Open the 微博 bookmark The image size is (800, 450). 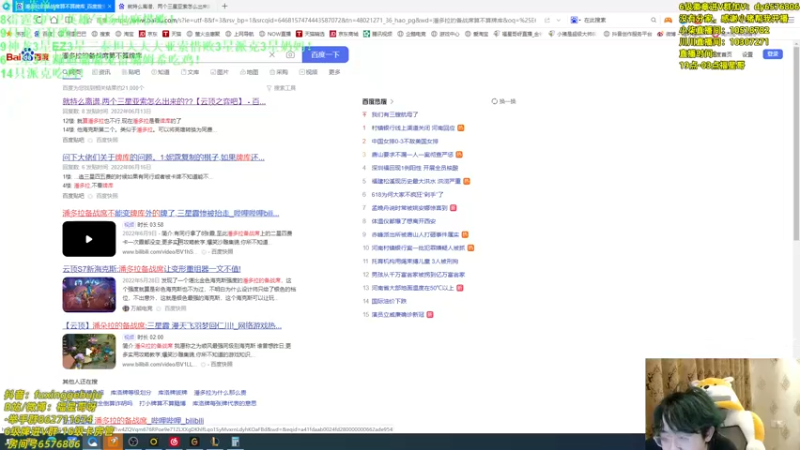click(x=666, y=34)
